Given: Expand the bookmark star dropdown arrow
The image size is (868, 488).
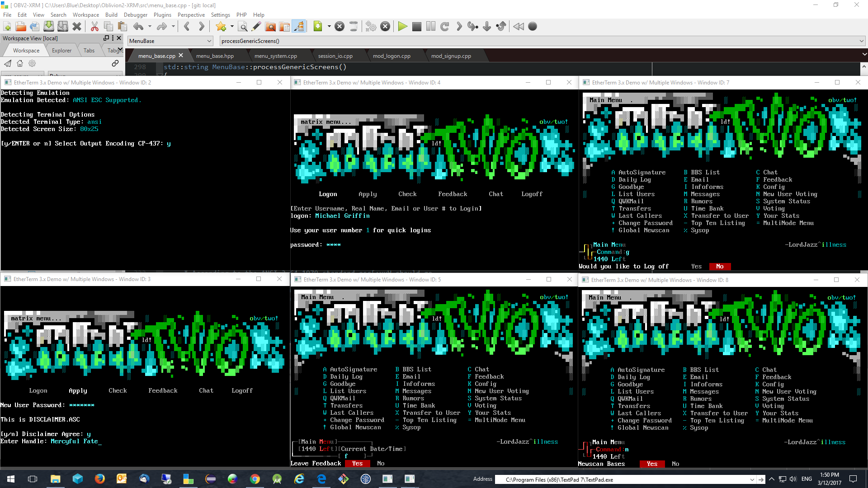Looking at the screenshot, I should pos(232,27).
